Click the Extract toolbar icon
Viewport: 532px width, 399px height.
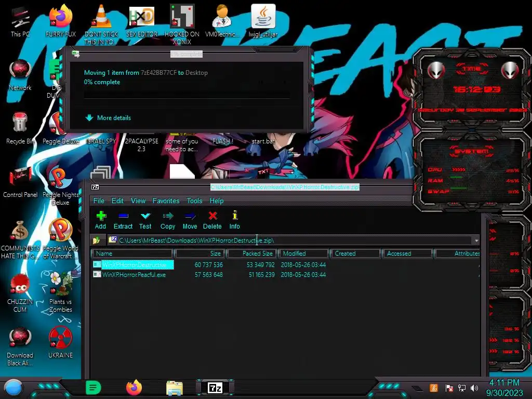pos(123,220)
